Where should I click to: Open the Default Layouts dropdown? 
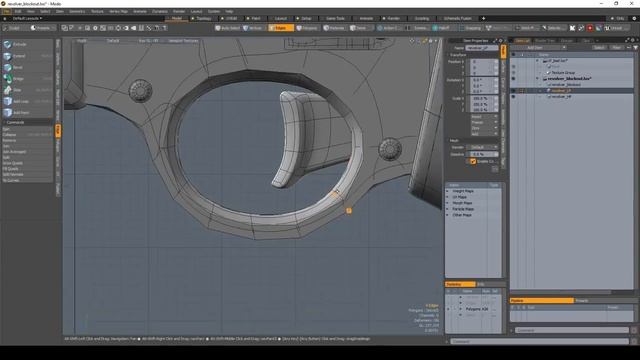click(27, 18)
